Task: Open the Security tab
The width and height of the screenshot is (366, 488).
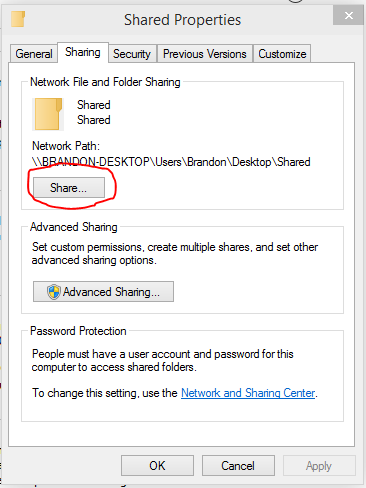Action: click(132, 54)
